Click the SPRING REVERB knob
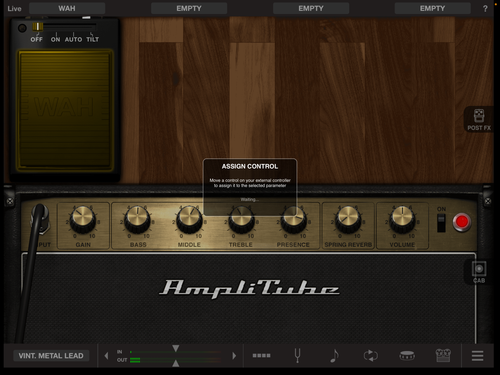 point(348,219)
